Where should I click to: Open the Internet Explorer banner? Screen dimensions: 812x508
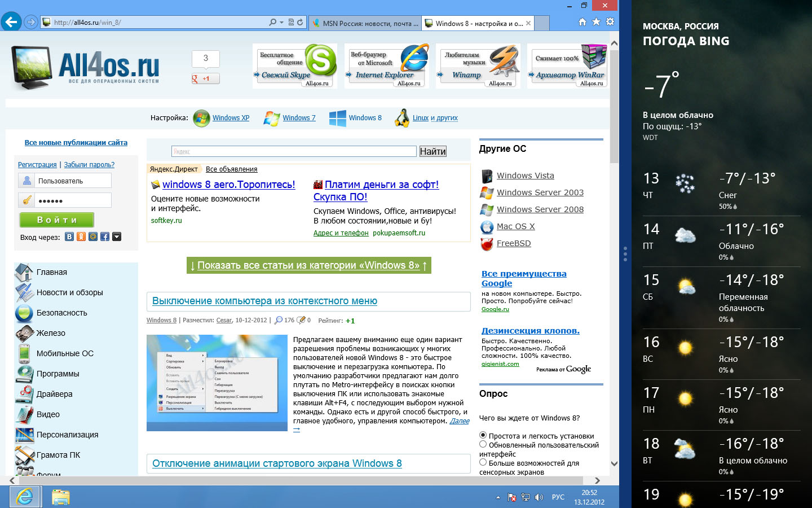coord(387,66)
